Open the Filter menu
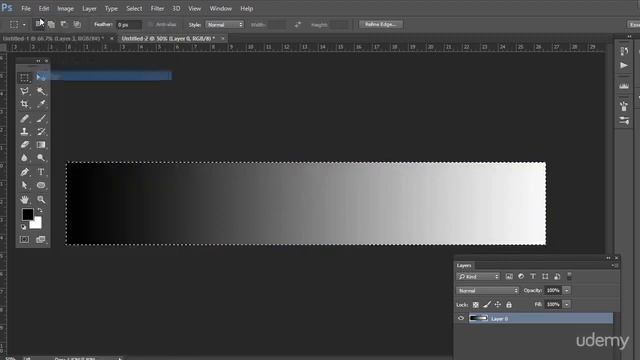Viewport: 640px width, 360px height. 157,9
